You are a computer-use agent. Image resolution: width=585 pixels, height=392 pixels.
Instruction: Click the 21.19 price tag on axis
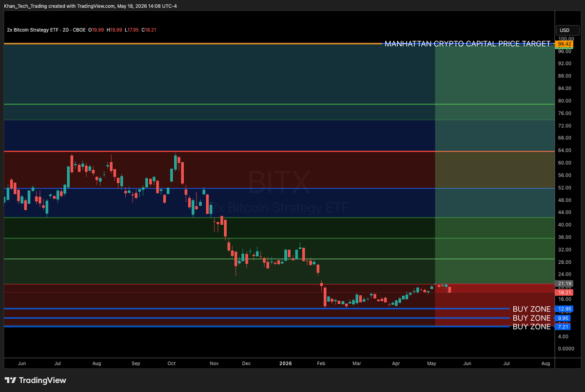[564, 284]
